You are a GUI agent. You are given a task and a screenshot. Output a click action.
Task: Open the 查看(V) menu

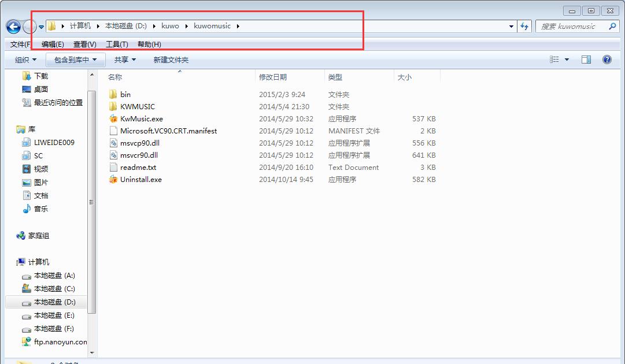click(x=85, y=44)
